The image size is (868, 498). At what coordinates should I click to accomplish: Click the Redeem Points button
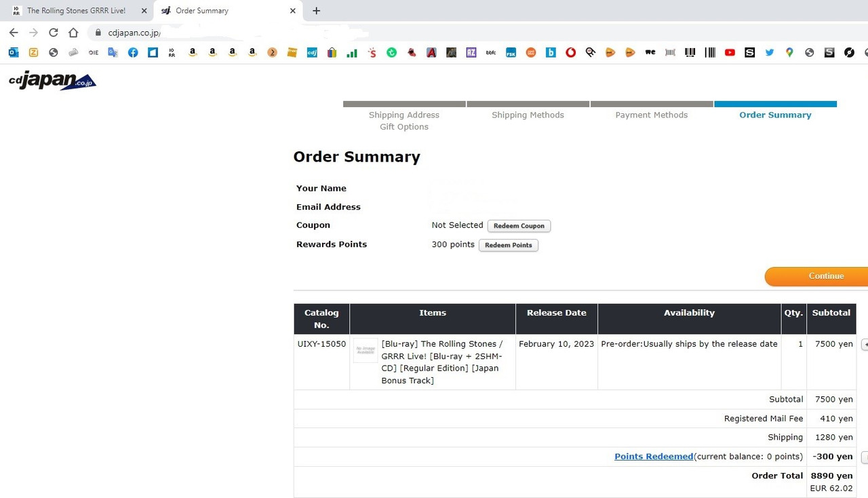click(508, 245)
